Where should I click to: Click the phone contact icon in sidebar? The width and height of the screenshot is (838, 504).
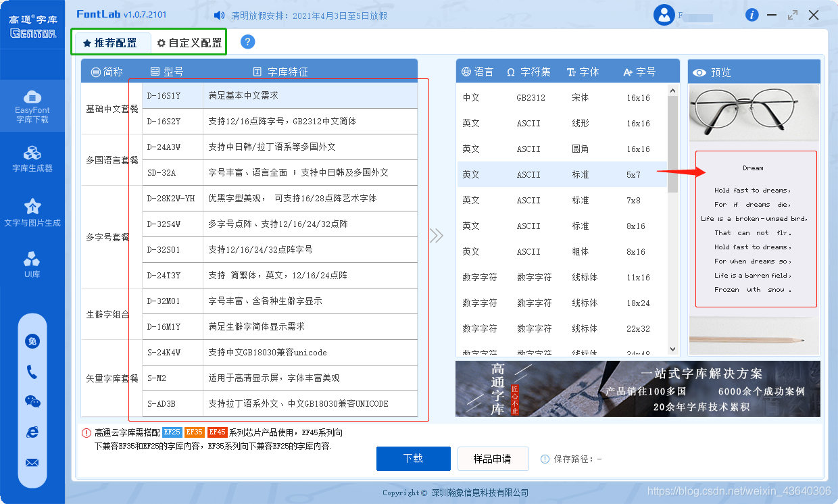[x=32, y=372]
